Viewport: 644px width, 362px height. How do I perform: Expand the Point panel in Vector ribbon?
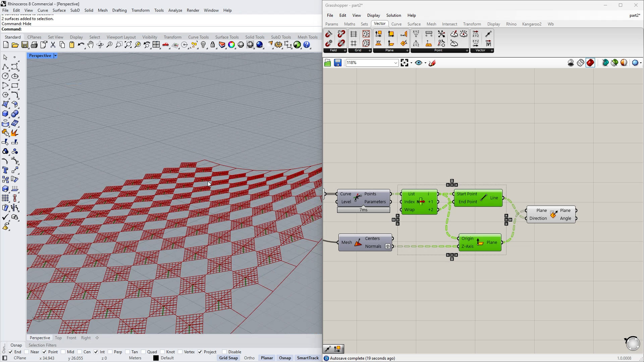point(467,51)
